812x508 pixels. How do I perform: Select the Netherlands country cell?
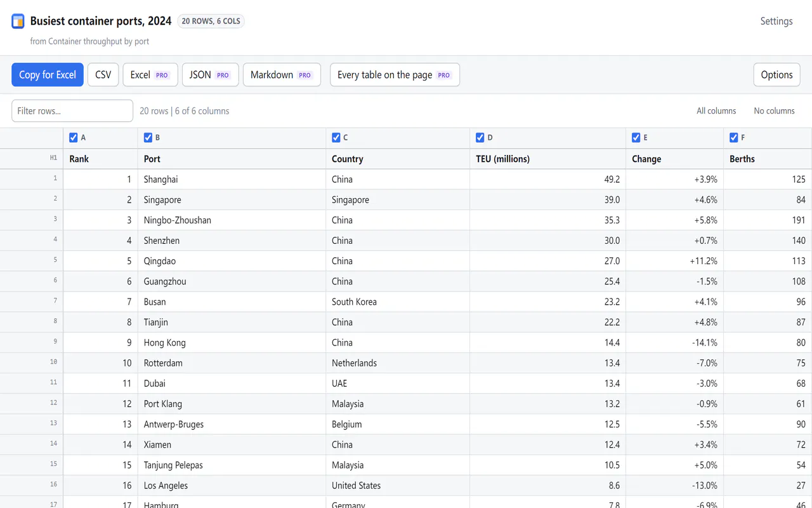click(x=398, y=363)
